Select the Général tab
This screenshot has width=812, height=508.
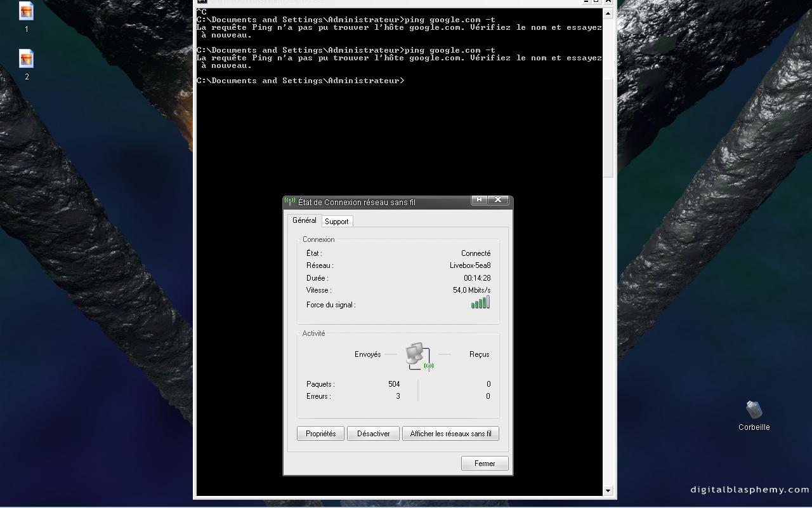pos(304,220)
